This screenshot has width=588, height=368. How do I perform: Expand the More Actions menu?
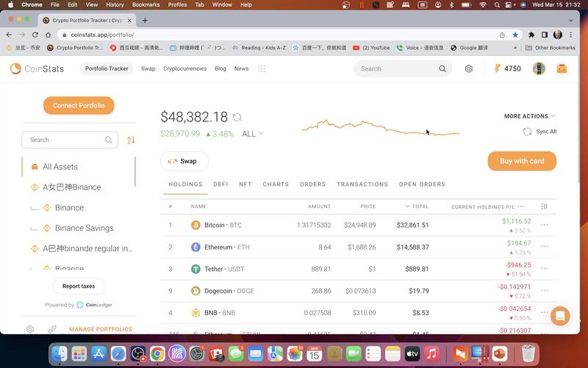tap(529, 116)
